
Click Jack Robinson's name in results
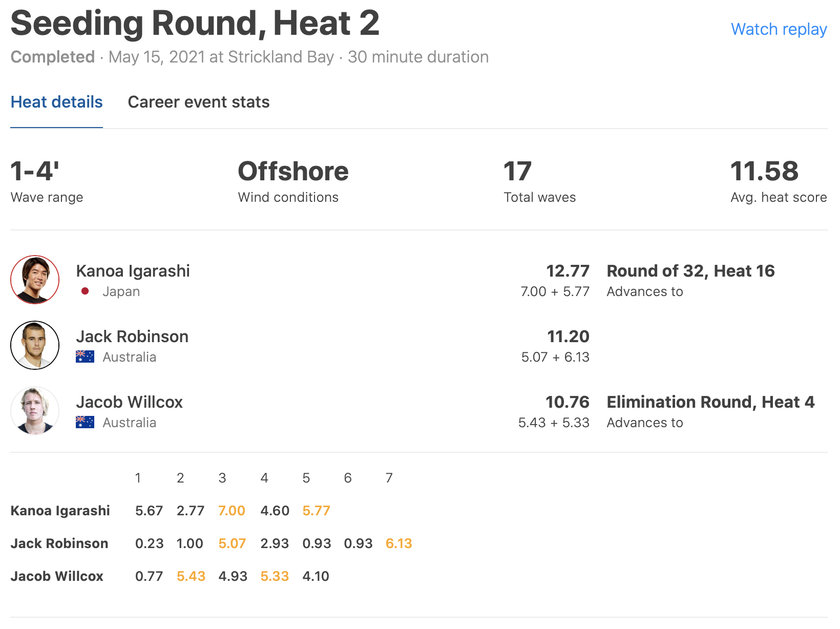point(132,337)
